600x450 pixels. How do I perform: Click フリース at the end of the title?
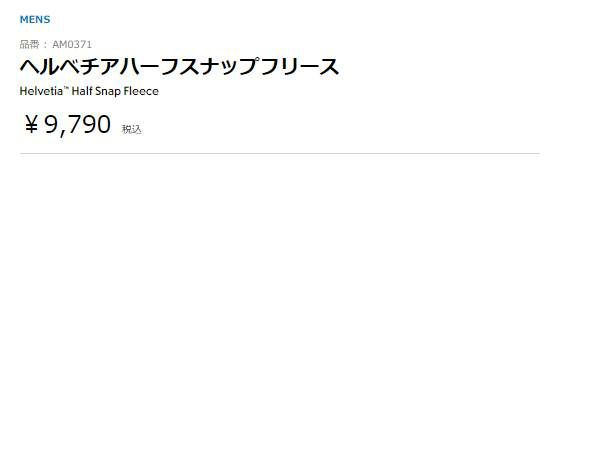(306, 67)
